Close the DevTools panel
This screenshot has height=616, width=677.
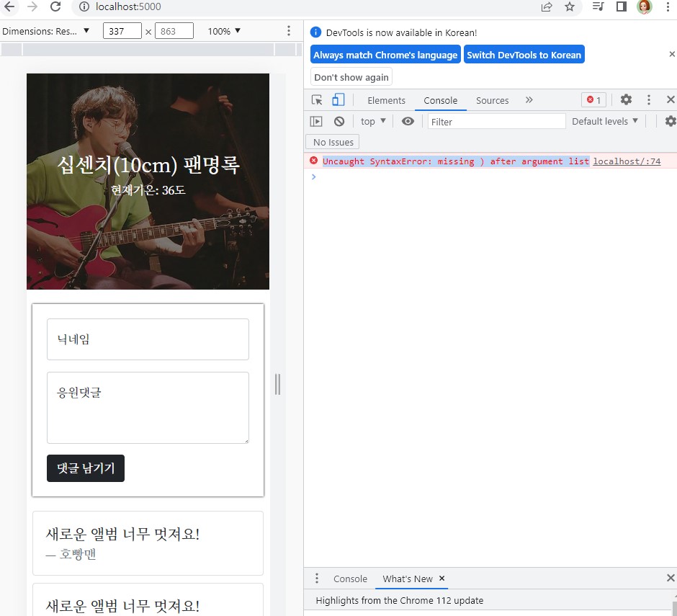[x=671, y=100]
